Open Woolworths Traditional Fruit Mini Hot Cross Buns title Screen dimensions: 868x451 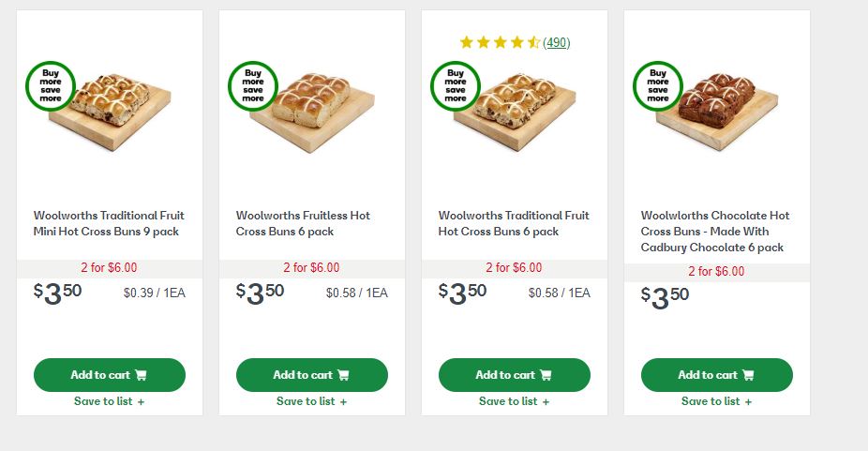pos(109,223)
